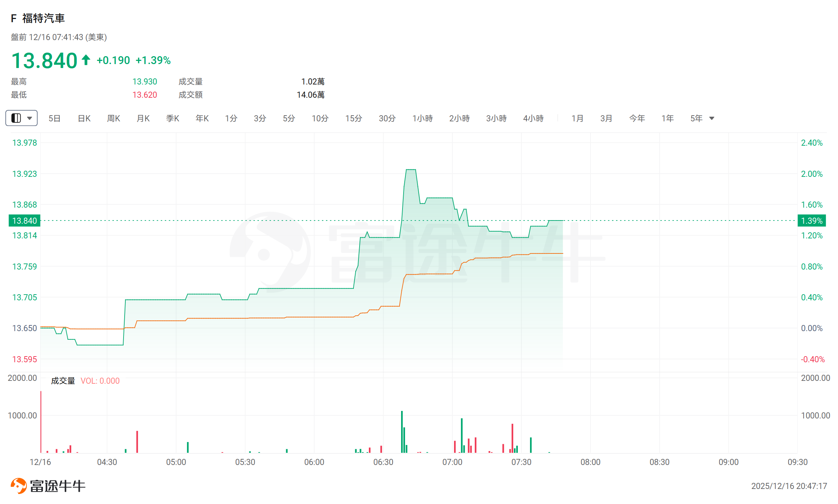This screenshot has height=504, width=838.
Task: Click the green price up arrow
Action: [x=86, y=60]
